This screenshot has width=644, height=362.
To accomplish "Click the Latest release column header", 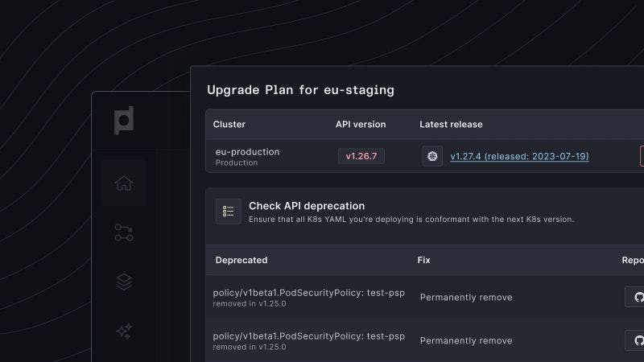I will coord(451,125).
